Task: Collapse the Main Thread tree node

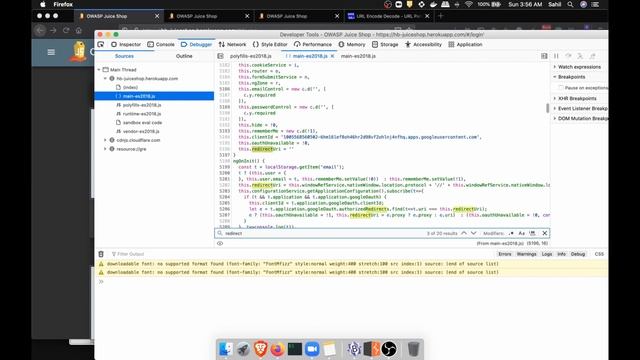Action: pos(99,70)
